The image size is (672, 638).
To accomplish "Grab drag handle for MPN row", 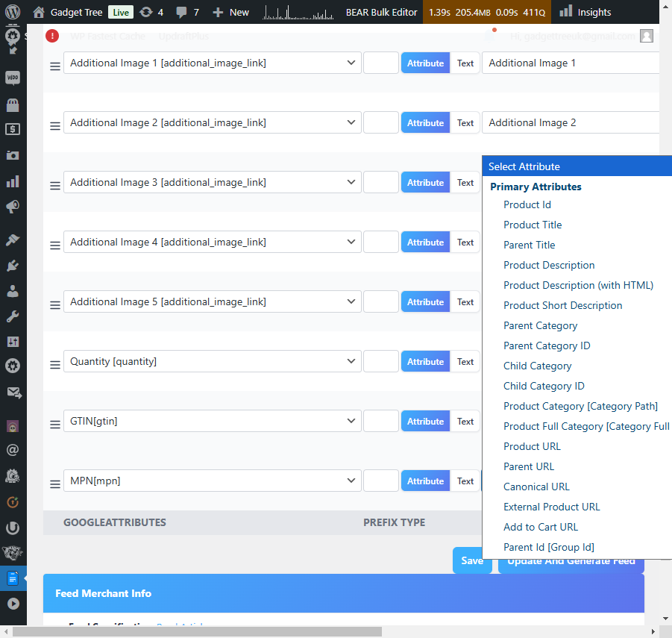I will click(55, 484).
